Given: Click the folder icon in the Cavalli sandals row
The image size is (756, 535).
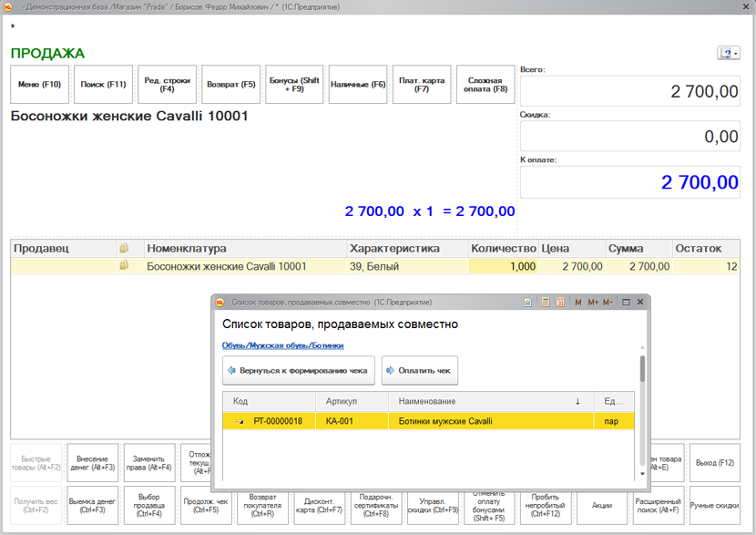Looking at the screenshot, I should pyautogui.click(x=125, y=266).
